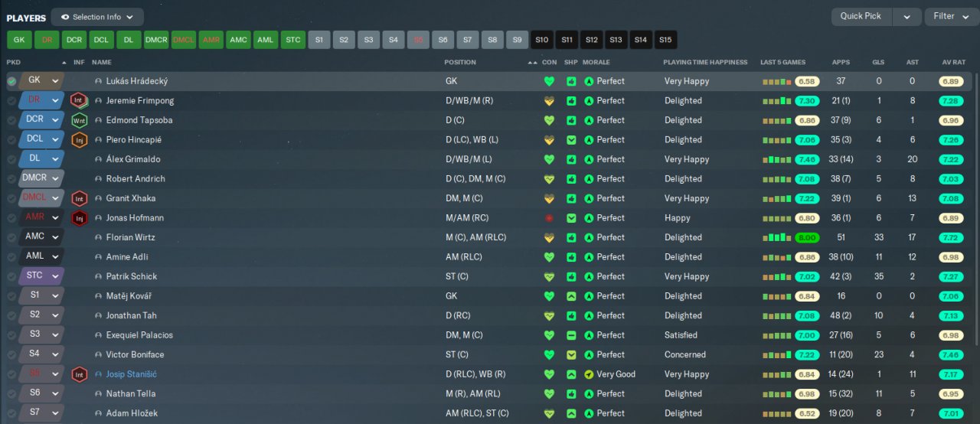Screen dimensions: 980x424
Task: Click the Int status icon for Jeremie Frimpong
Action: coord(79,100)
